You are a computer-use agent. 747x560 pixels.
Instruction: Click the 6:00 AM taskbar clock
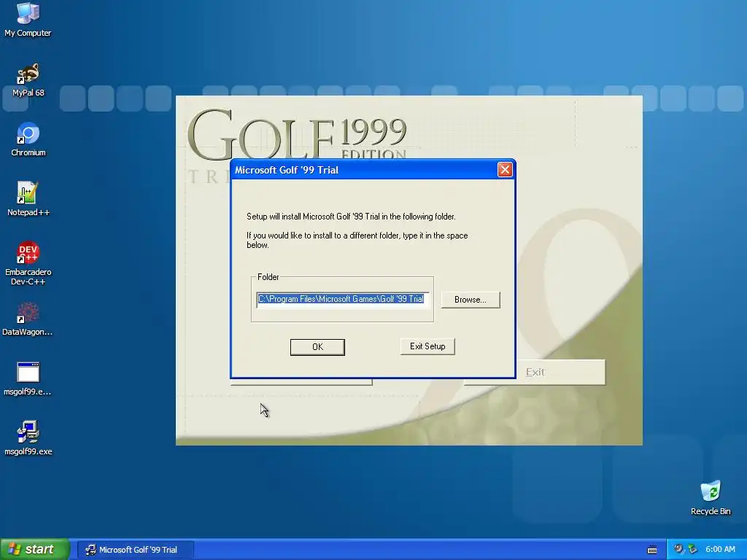tap(720, 549)
